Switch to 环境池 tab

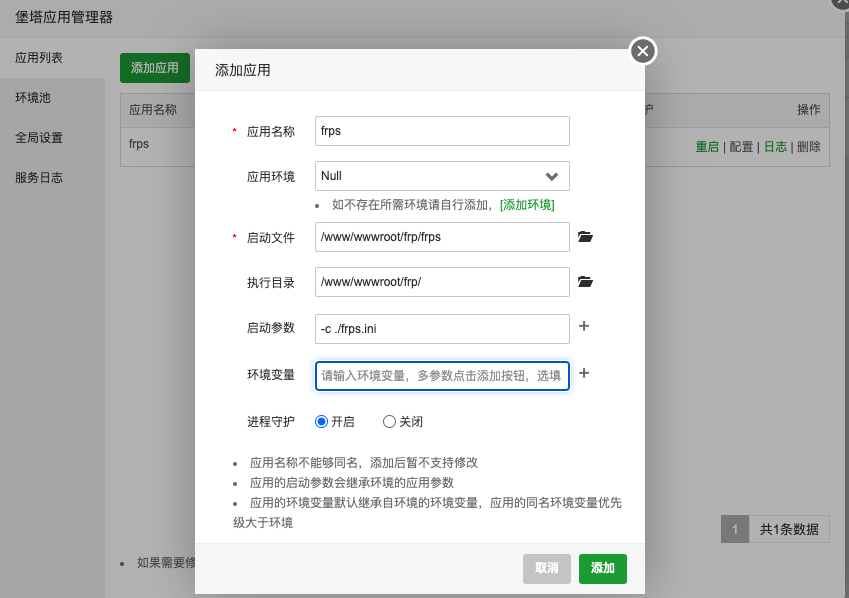33,98
